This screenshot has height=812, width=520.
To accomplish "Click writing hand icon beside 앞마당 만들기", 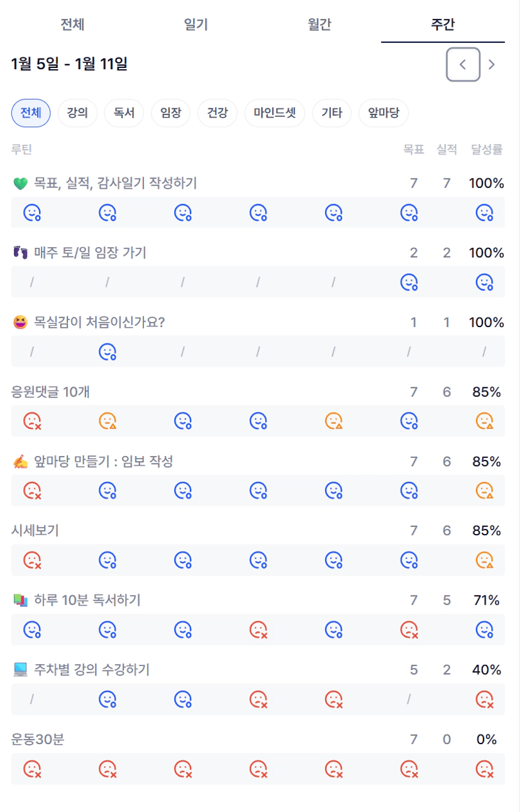I will pos(20,462).
